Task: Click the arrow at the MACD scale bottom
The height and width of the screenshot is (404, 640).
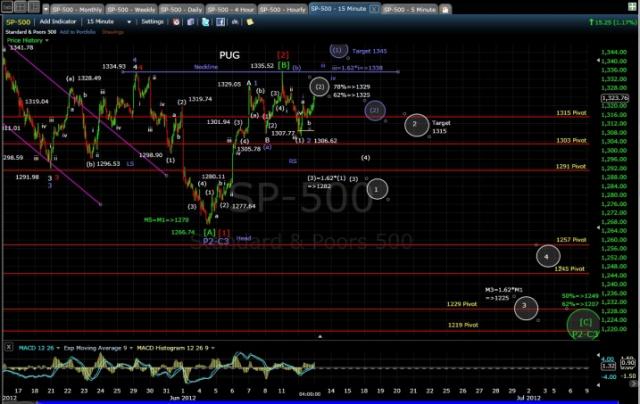Action: 598,384
